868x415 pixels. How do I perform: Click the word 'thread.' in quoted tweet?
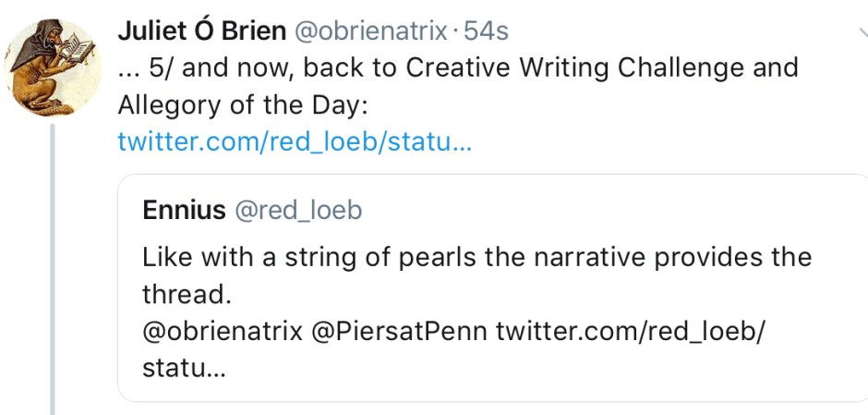pyautogui.click(x=185, y=293)
